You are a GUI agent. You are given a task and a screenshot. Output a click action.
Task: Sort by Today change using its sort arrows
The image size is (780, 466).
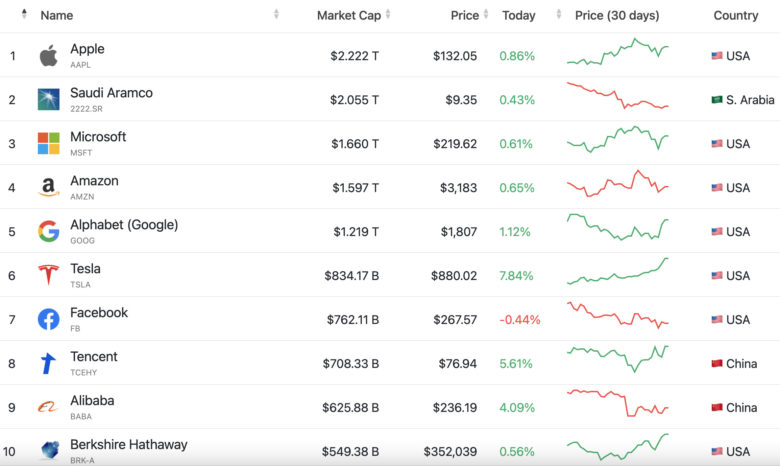(559, 14)
